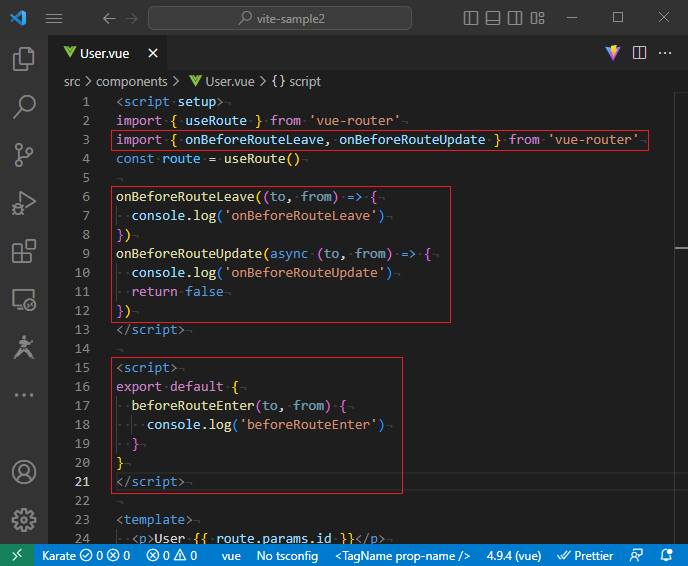
Task: Open the feedback/account icon in status bar
Action: [x=636, y=556]
